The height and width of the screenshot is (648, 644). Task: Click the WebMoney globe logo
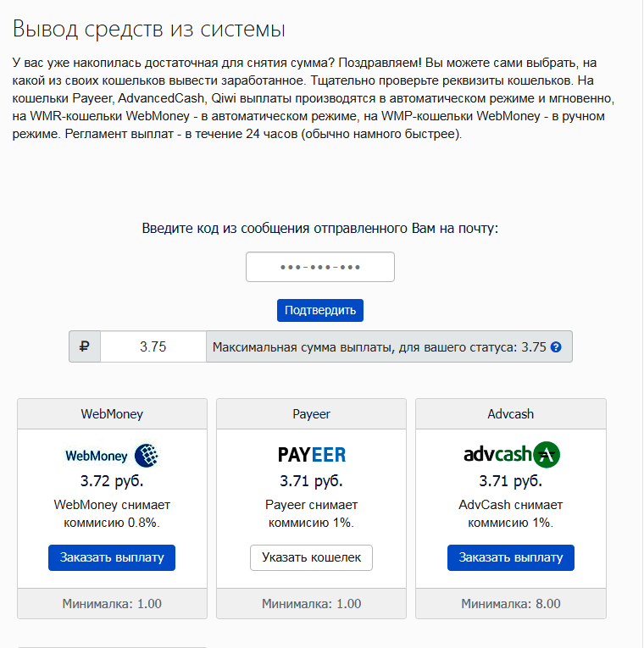147,456
